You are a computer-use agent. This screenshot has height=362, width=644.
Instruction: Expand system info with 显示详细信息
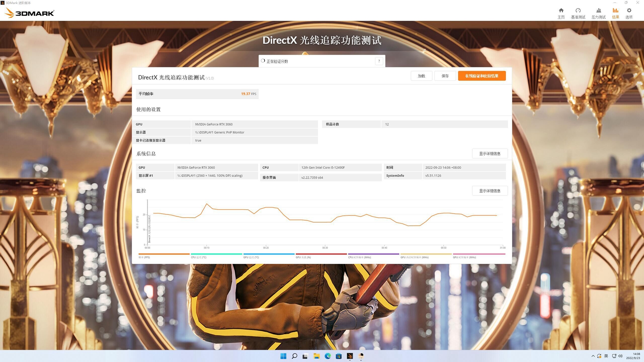click(x=489, y=154)
